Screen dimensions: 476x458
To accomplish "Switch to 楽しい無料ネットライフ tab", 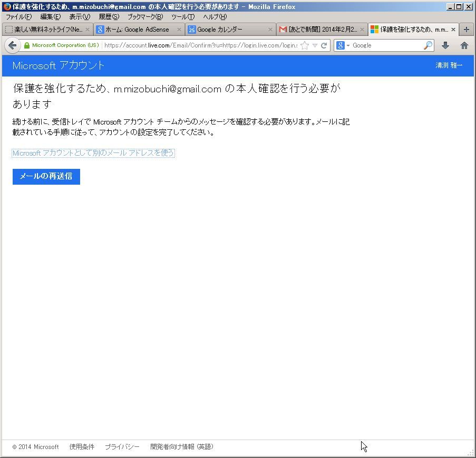I will pos(47,30).
